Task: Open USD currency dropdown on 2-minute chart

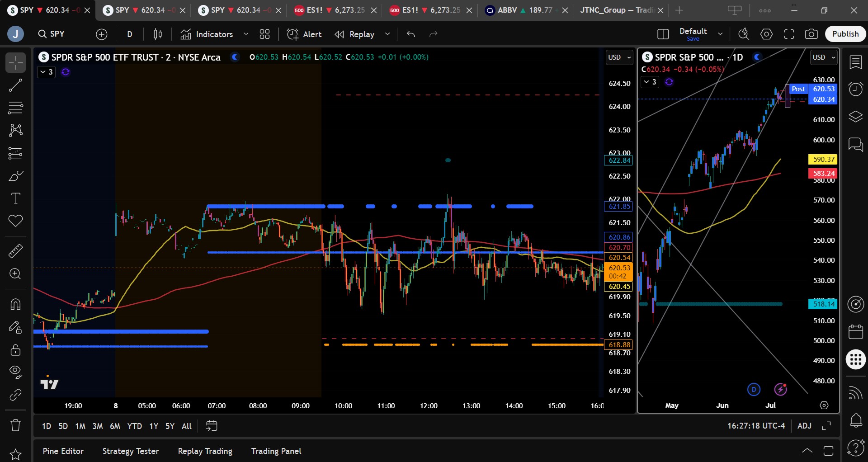Action: [619, 57]
